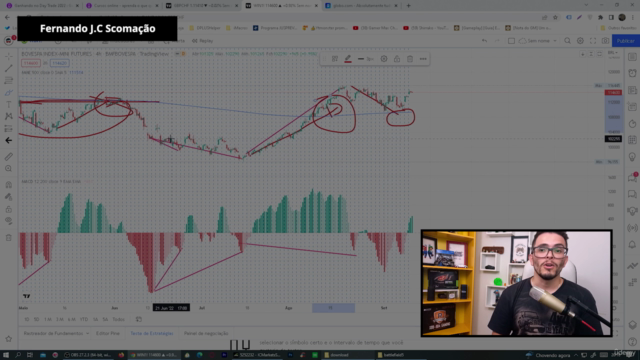Open the forecasting and measurement tools

tap(9, 129)
